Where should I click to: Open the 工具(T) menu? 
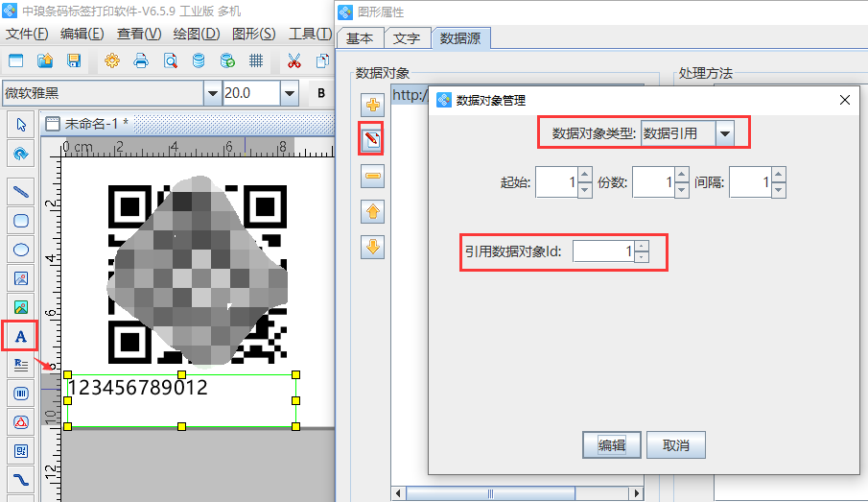click(310, 34)
